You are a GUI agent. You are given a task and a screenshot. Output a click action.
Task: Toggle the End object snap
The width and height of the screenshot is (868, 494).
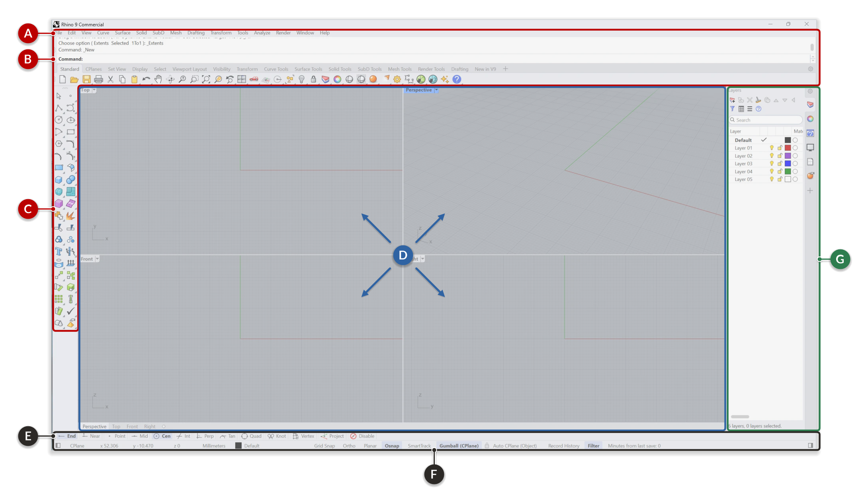click(x=67, y=436)
